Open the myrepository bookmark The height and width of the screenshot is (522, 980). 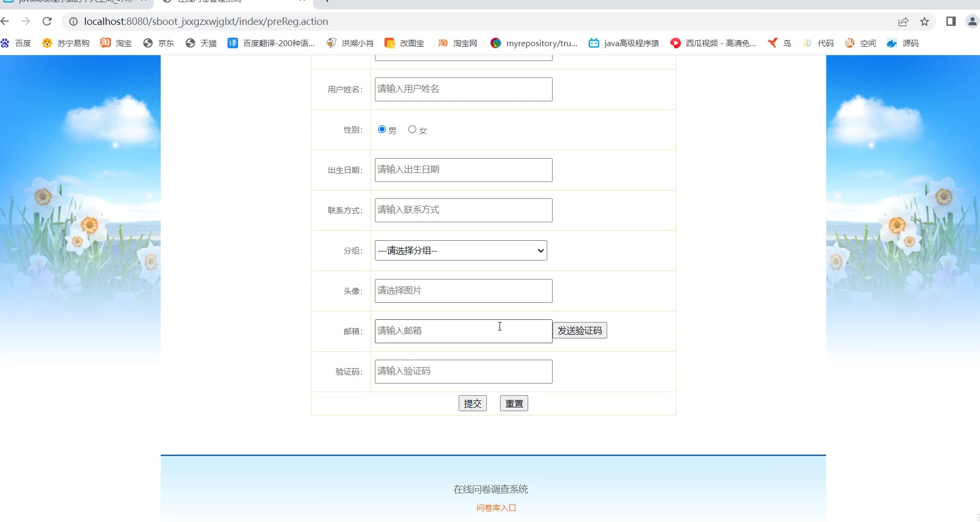(x=534, y=43)
